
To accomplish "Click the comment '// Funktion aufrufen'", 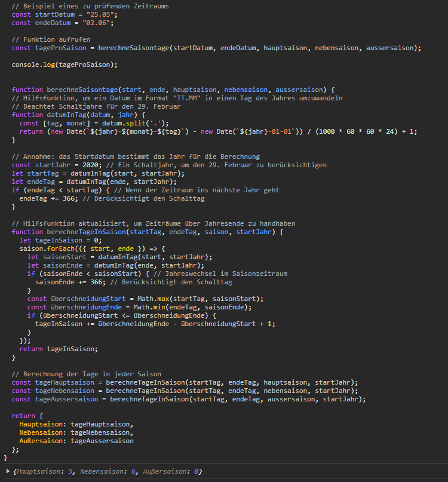I will pos(51,39).
